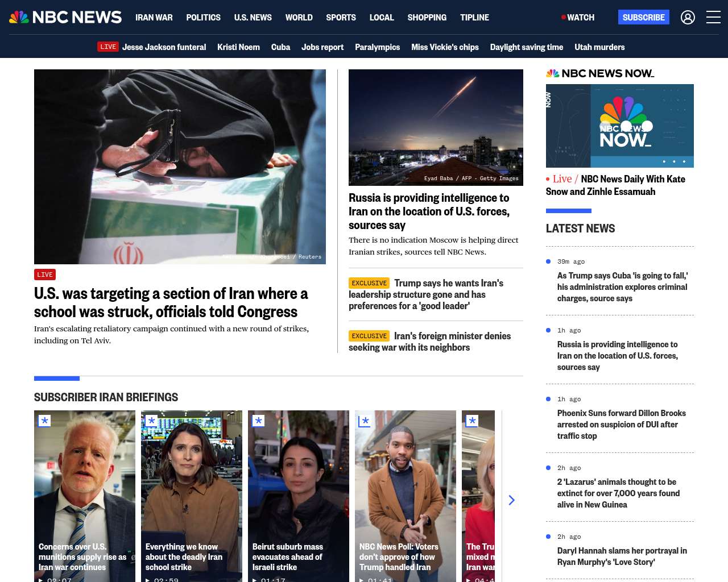Click the Watch live link in header
Image resolution: width=728 pixels, height=582 pixels.
click(578, 18)
